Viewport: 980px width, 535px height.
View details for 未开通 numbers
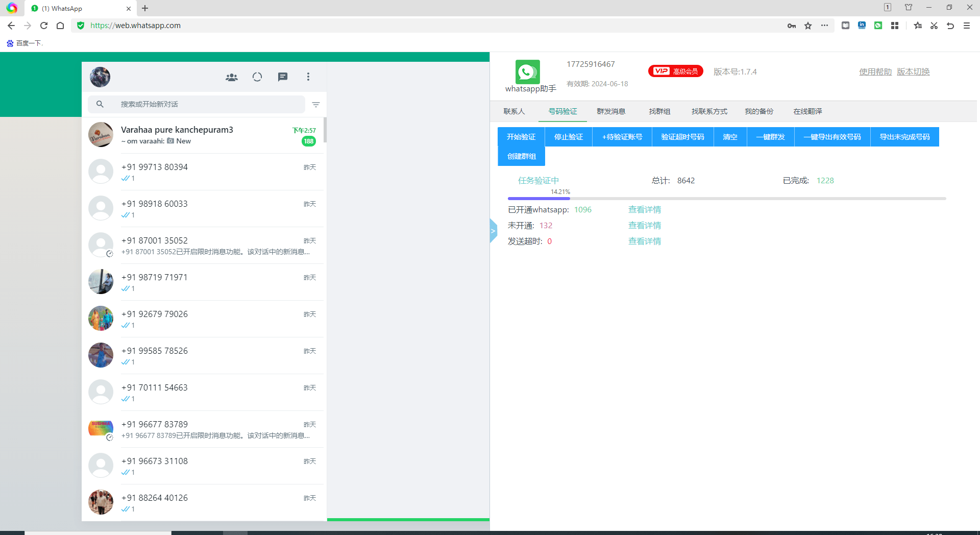645,226
